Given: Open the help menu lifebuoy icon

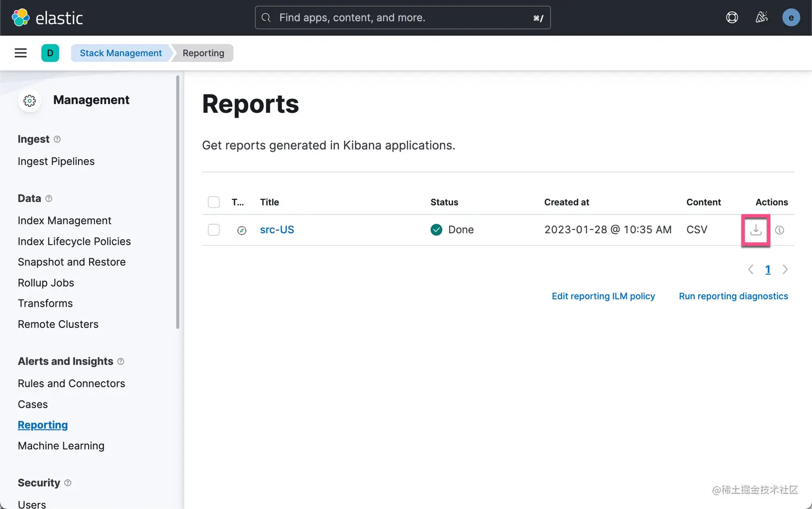Looking at the screenshot, I should tap(732, 18).
